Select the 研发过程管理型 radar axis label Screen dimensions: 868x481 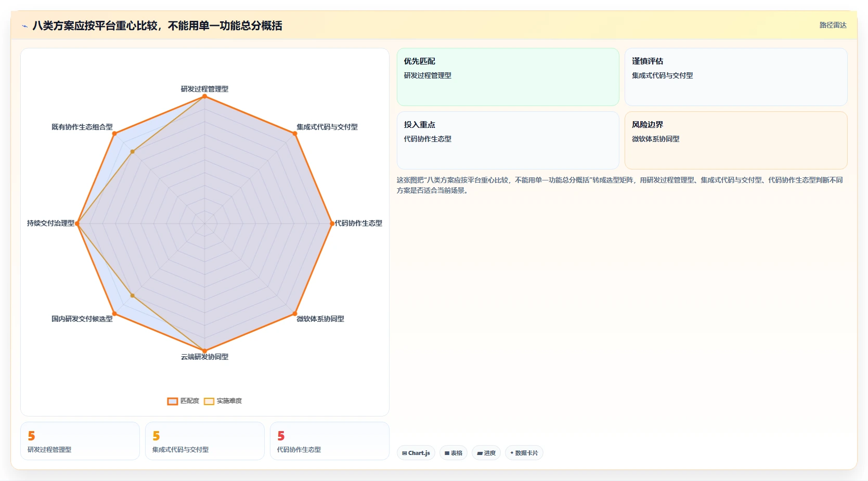(x=204, y=89)
